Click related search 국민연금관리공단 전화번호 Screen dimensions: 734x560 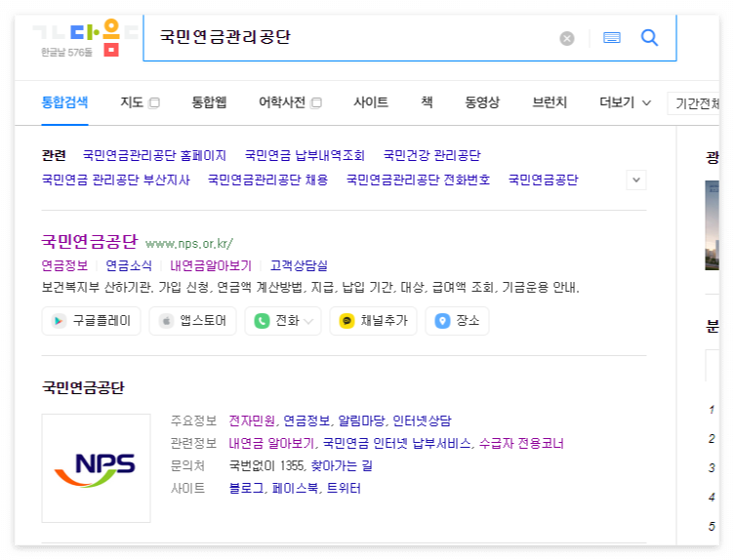[418, 180]
